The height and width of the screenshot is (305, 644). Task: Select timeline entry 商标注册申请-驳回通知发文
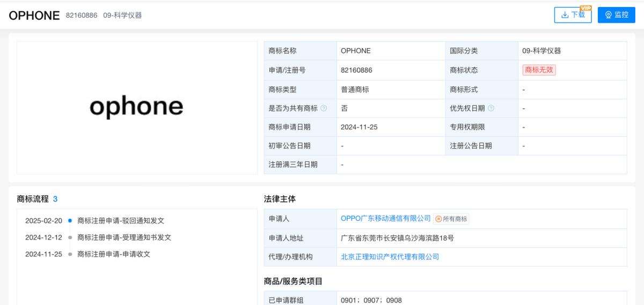coord(121,221)
